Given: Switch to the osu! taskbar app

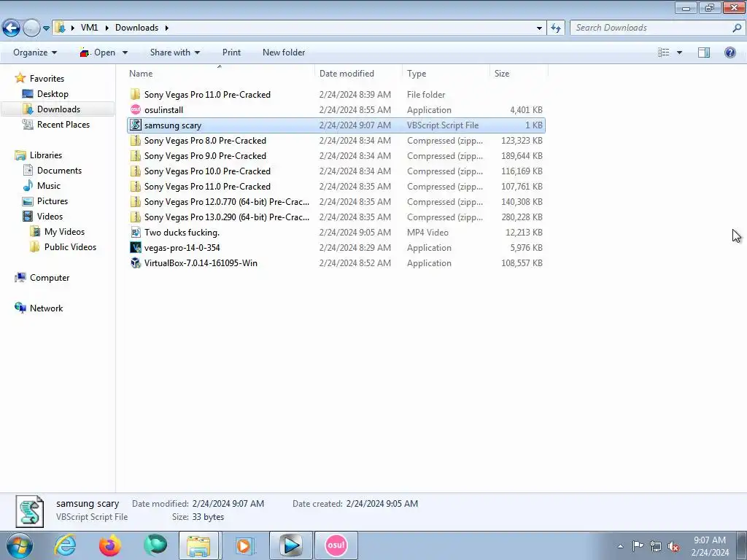Looking at the screenshot, I should pyautogui.click(x=336, y=545).
